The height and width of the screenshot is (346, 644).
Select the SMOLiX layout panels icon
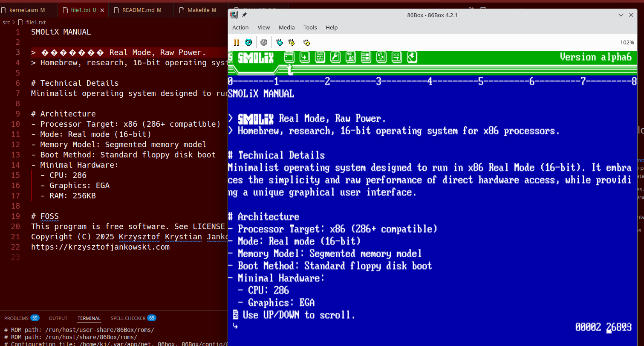pyautogui.click(x=366, y=57)
